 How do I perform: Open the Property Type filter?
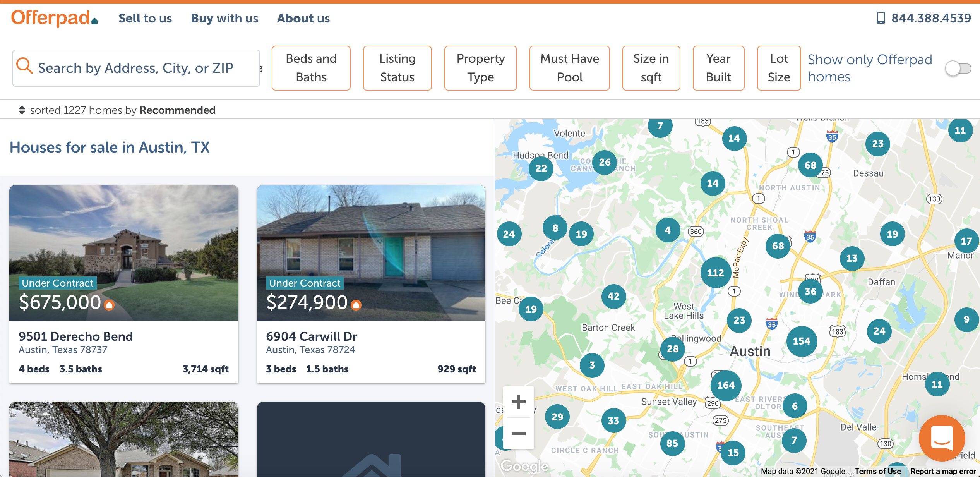(x=480, y=68)
